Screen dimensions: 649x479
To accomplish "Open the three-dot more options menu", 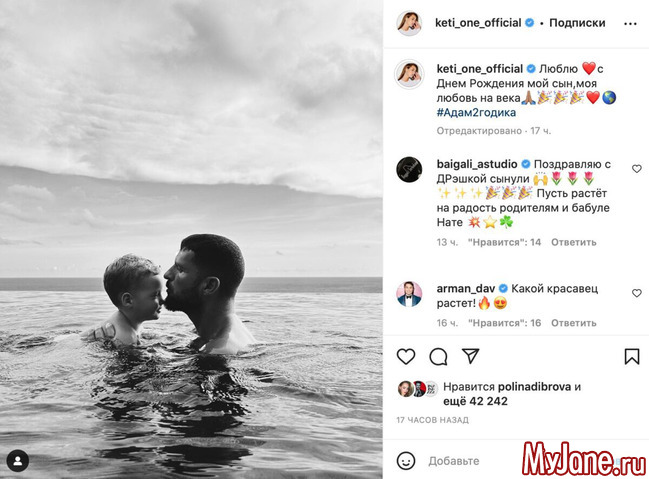I will 629,22.
